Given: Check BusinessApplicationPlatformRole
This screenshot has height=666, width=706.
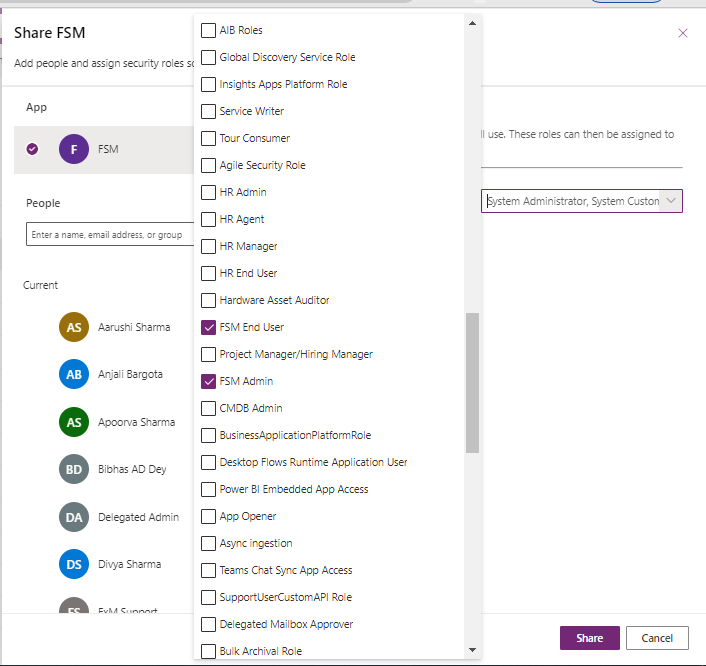Looking at the screenshot, I should pos(208,435).
